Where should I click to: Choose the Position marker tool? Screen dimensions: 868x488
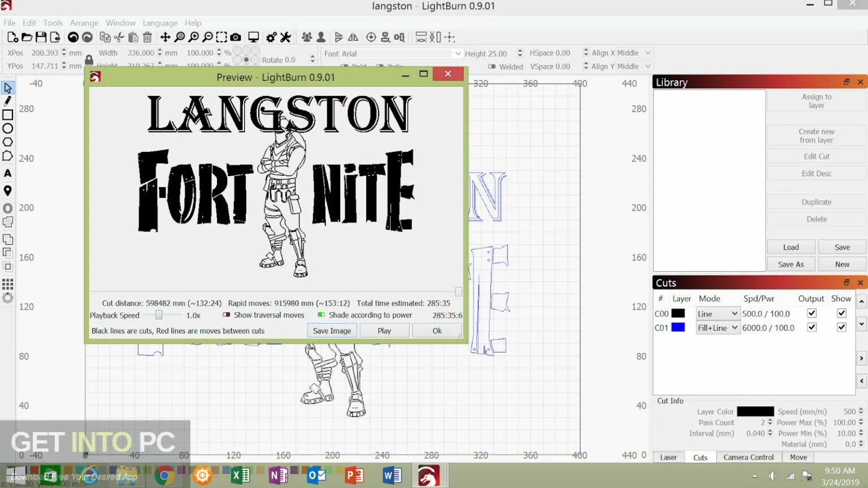point(7,191)
